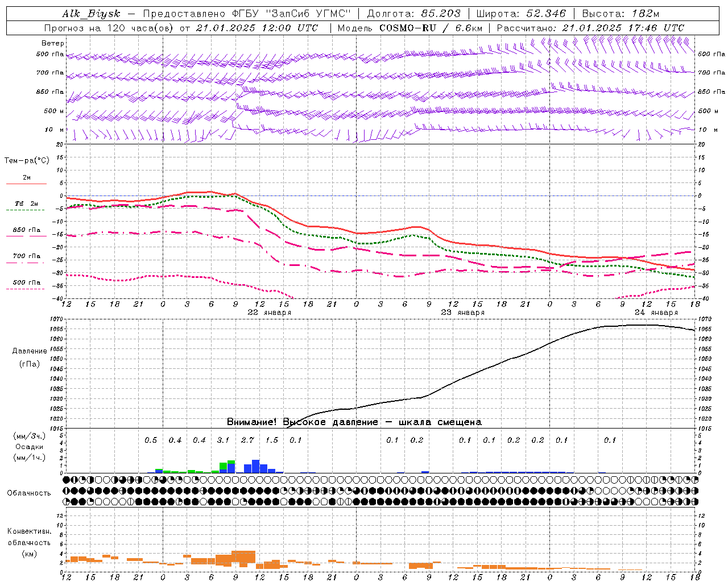The width and height of the screenshot is (728, 582).
Task: Click the Осадки precipitation label
Action: click(x=30, y=447)
